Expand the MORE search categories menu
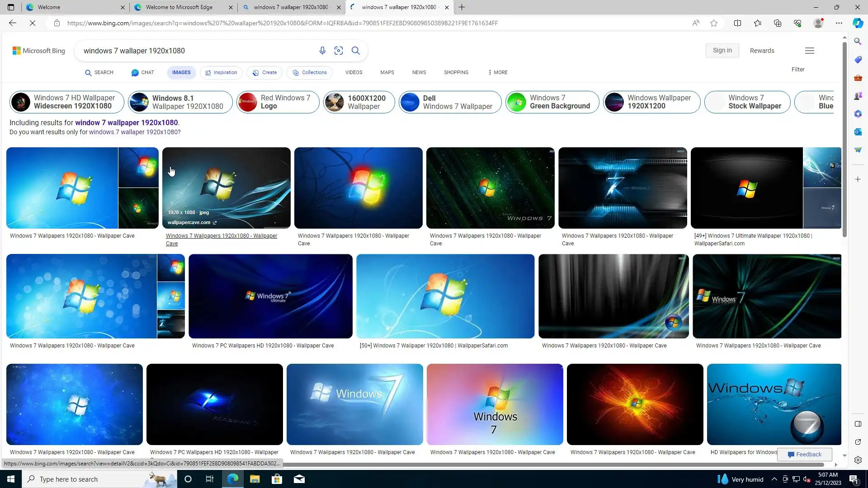 pos(498,72)
